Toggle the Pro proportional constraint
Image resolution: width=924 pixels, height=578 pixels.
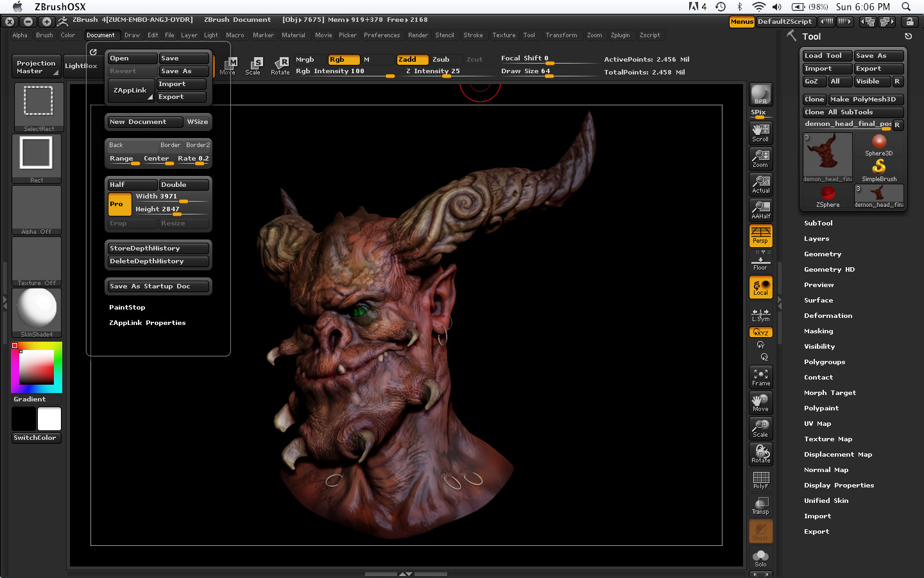pos(119,204)
